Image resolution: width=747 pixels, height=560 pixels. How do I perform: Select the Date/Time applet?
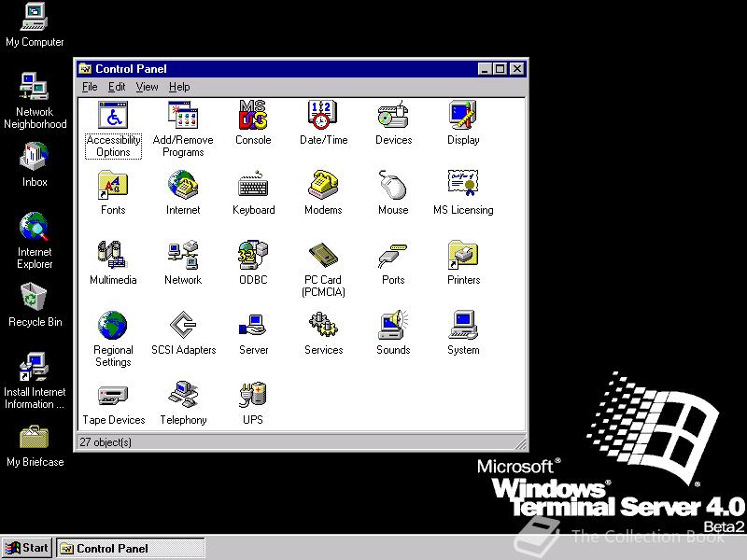(323, 115)
